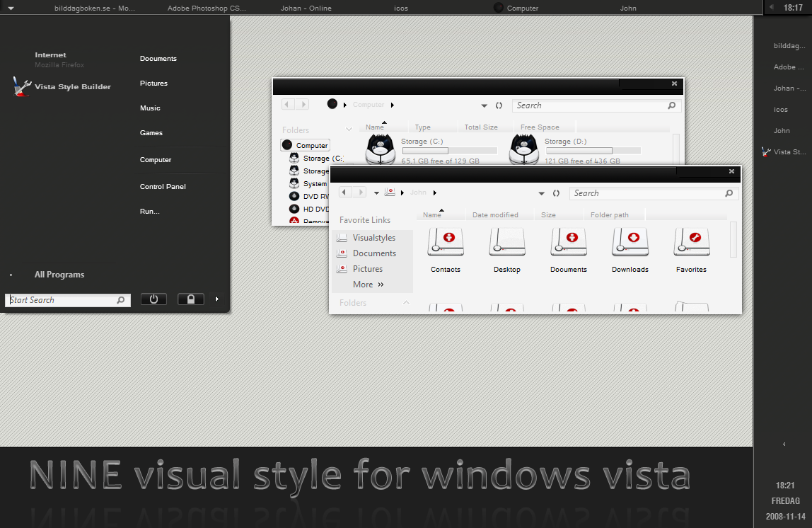Image resolution: width=812 pixels, height=528 pixels.
Task: Select the DVD RW drive in the Folders tree
Action: point(309,196)
